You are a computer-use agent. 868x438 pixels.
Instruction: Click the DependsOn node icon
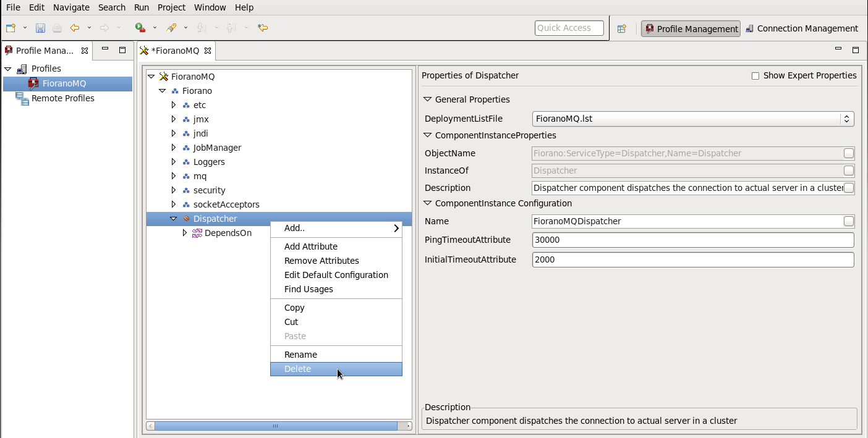[x=197, y=233]
